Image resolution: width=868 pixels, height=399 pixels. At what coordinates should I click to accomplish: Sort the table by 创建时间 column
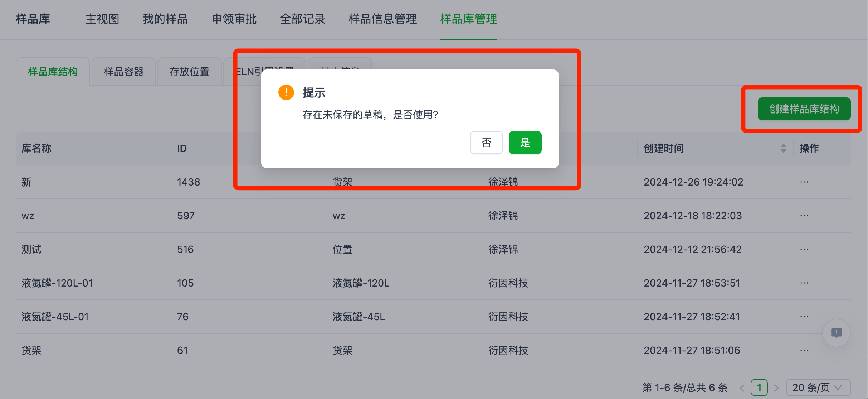[784, 148]
